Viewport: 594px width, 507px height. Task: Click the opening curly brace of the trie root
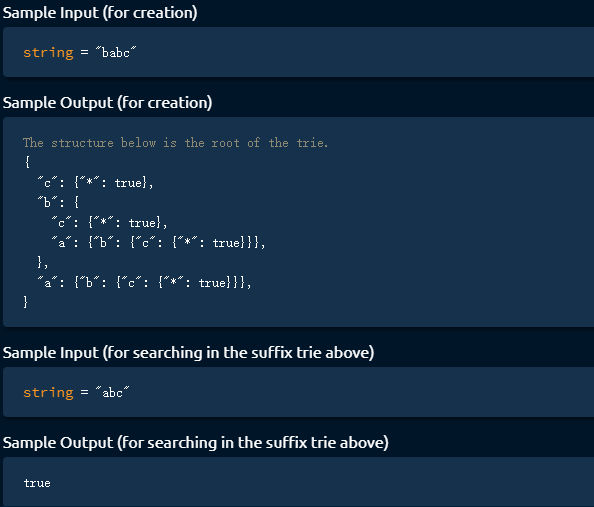(x=27, y=162)
